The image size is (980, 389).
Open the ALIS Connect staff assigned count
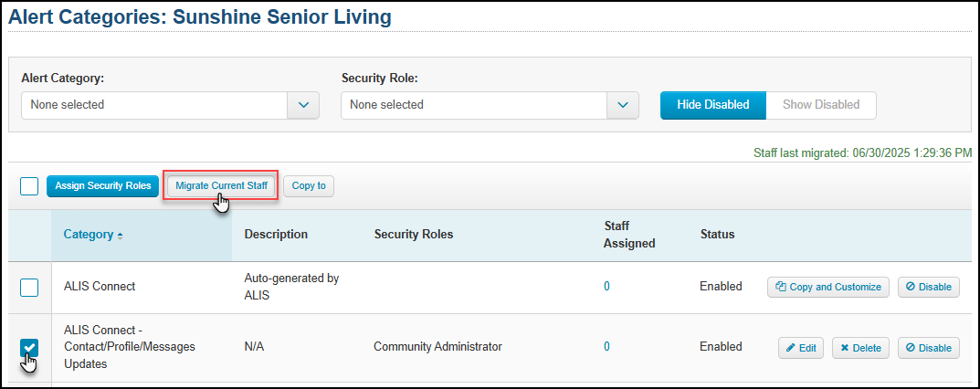tap(606, 287)
